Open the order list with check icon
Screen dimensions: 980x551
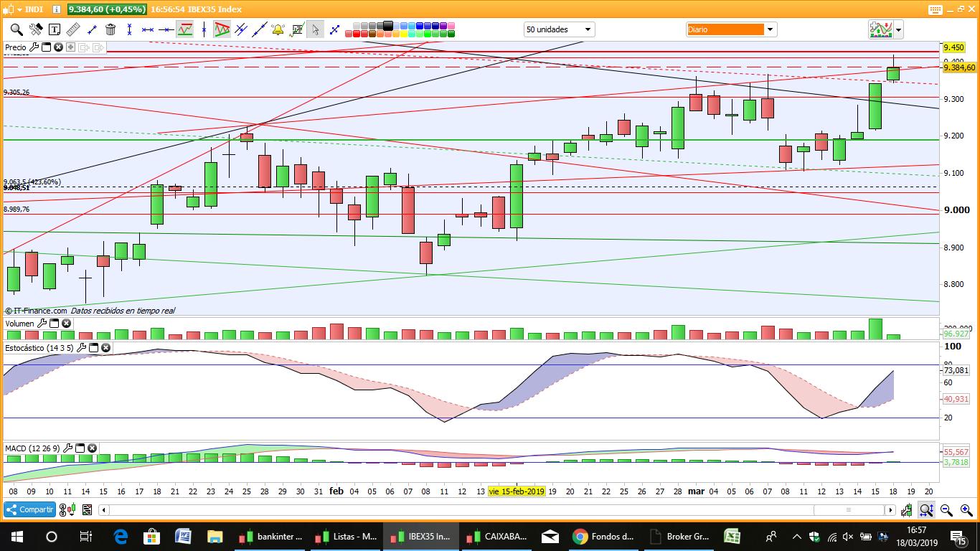pos(297,29)
